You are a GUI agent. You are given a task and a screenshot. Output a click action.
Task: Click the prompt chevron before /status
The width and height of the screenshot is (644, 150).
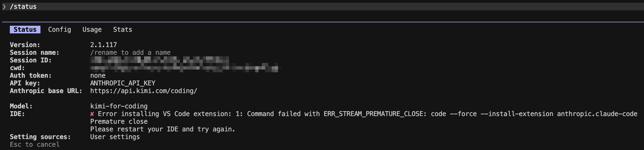[x=4, y=7]
